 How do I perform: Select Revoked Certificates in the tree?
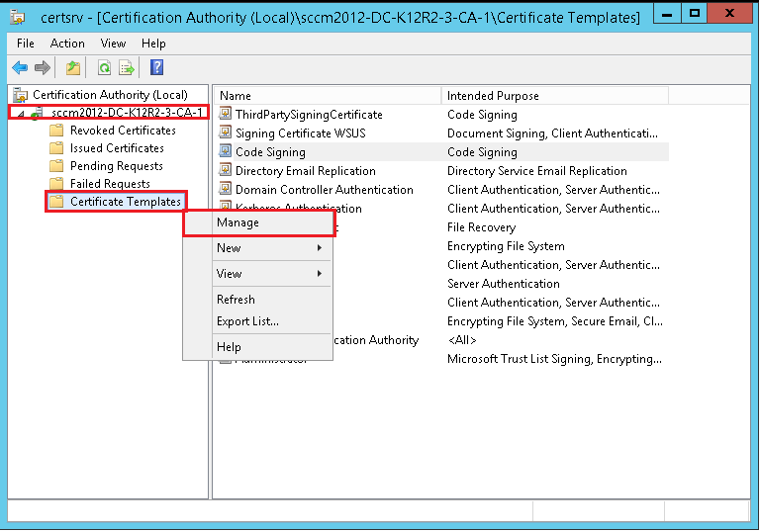[x=123, y=131]
